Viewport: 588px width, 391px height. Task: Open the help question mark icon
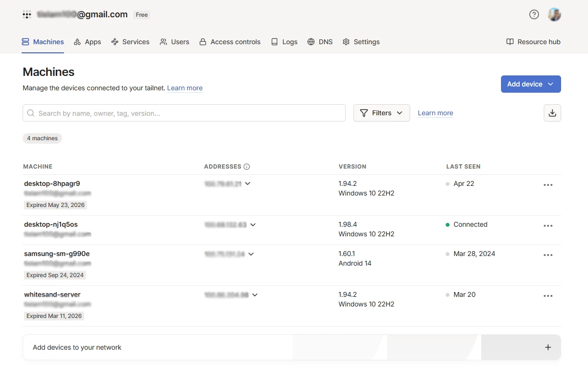(x=534, y=14)
